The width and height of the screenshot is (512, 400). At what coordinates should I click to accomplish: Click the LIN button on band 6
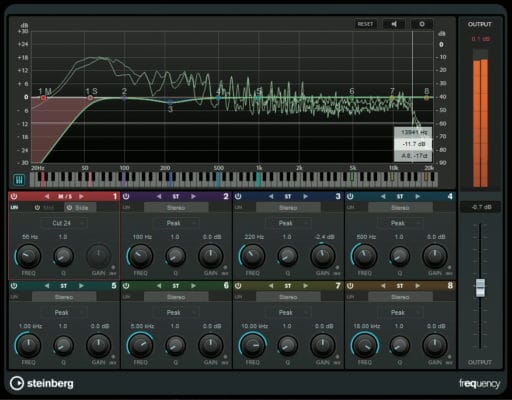pos(126,297)
